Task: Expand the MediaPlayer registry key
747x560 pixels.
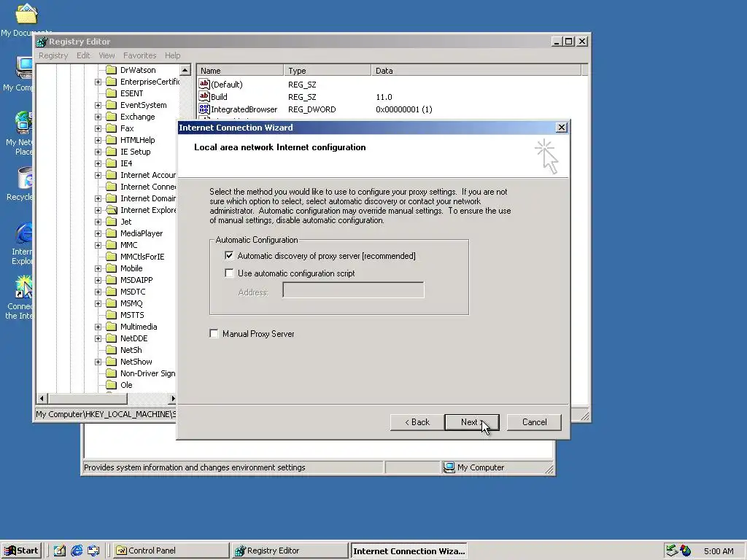Action: [x=98, y=233]
